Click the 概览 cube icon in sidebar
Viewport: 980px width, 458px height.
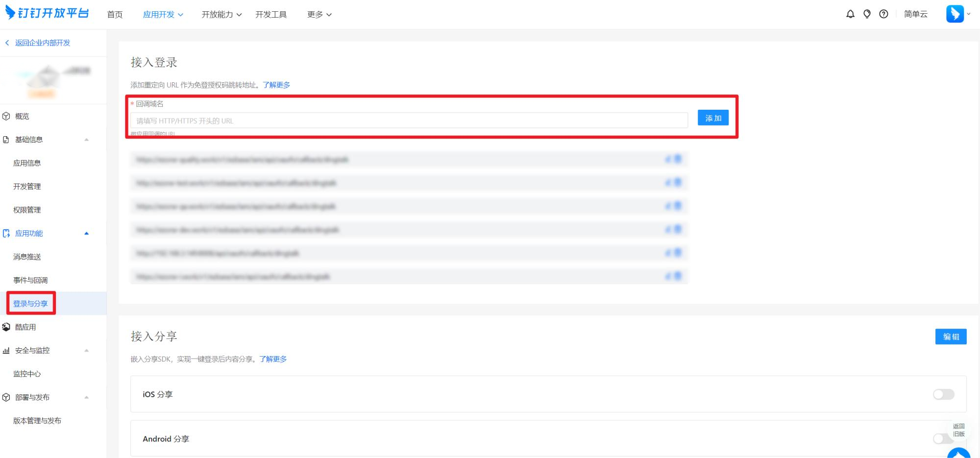coord(6,116)
